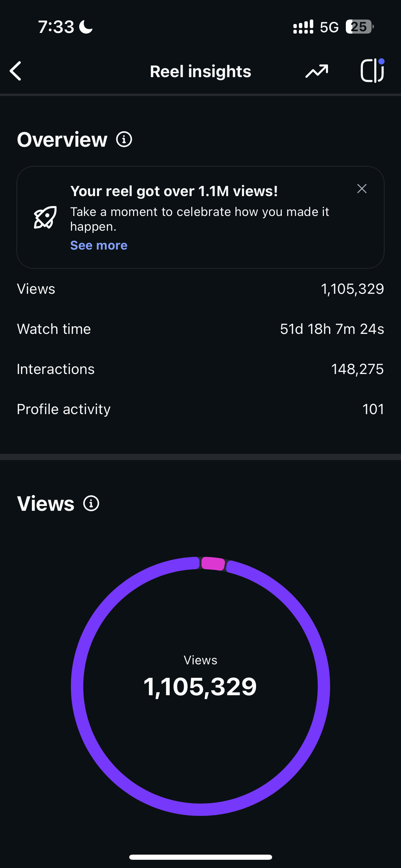
Task: Tap the Views row showing 1,105,329
Action: (200, 289)
